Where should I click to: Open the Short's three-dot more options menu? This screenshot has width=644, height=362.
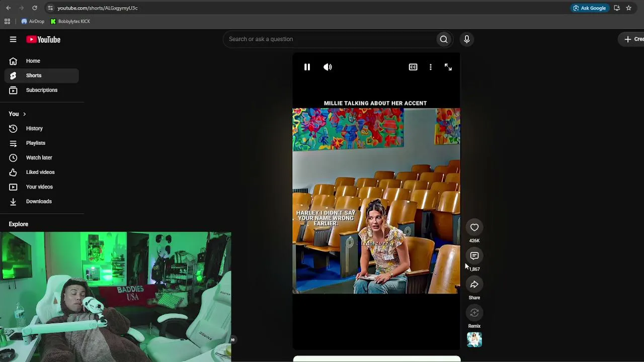coord(431,67)
